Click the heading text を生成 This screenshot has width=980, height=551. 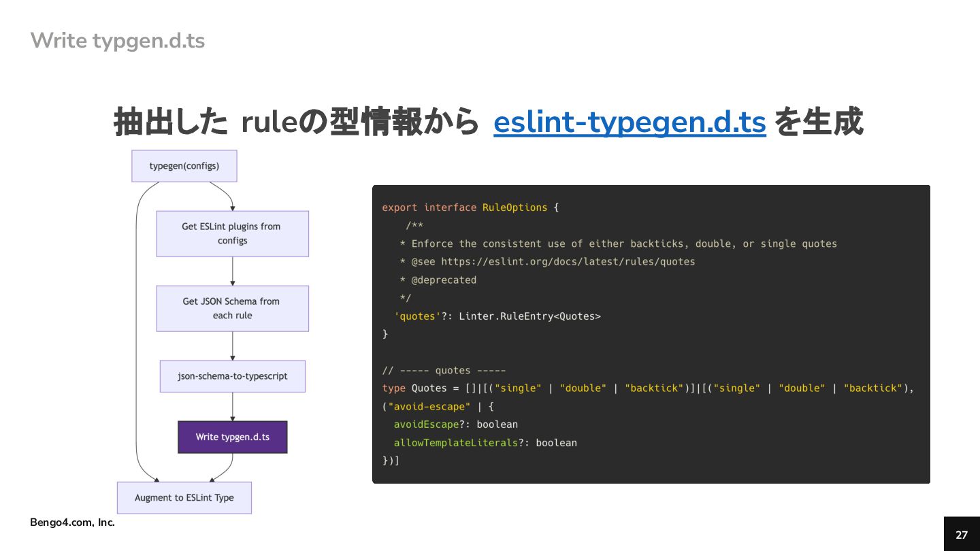tap(819, 123)
